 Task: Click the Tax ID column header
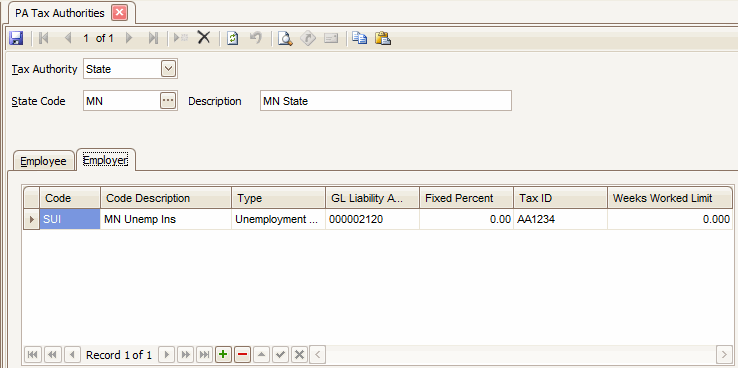click(x=561, y=198)
